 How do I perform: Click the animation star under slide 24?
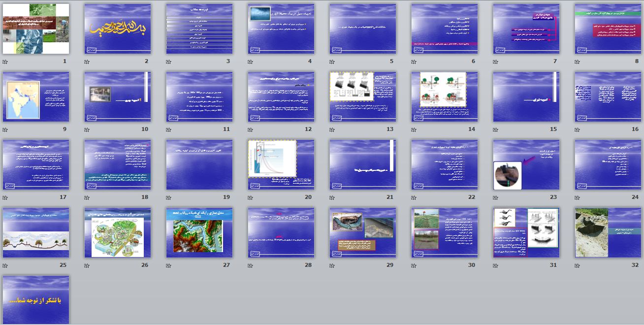click(x=577, y=198)
